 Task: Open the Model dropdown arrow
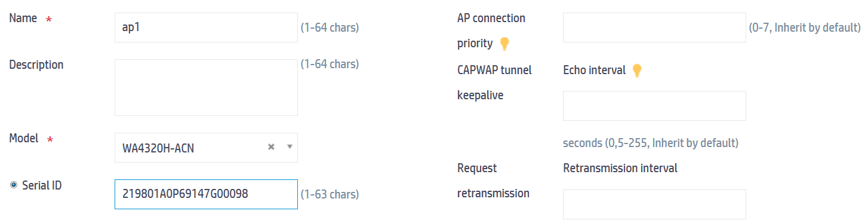[x=290, y=147]
